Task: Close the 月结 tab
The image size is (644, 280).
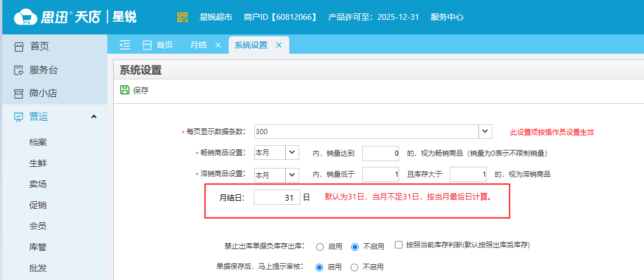Action: 218,45
